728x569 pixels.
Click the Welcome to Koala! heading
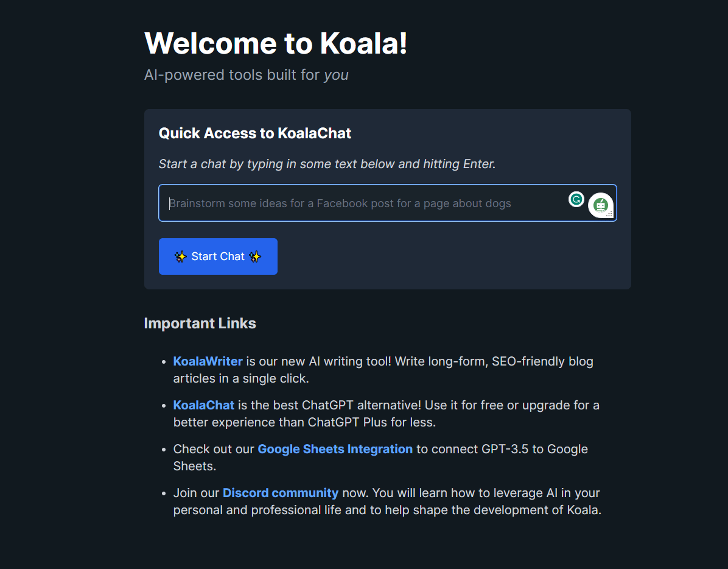point(276,43)
